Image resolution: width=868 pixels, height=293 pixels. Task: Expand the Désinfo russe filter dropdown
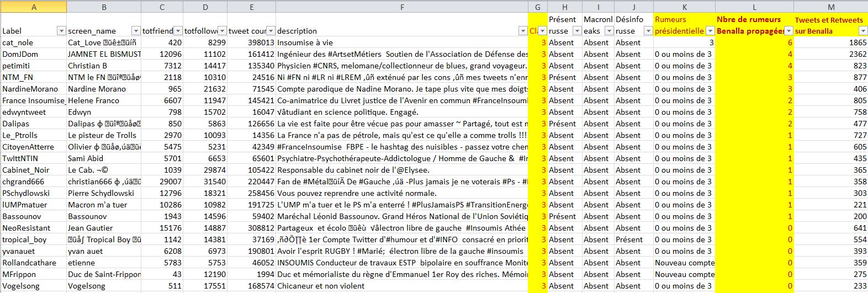[x=648, y=31]
